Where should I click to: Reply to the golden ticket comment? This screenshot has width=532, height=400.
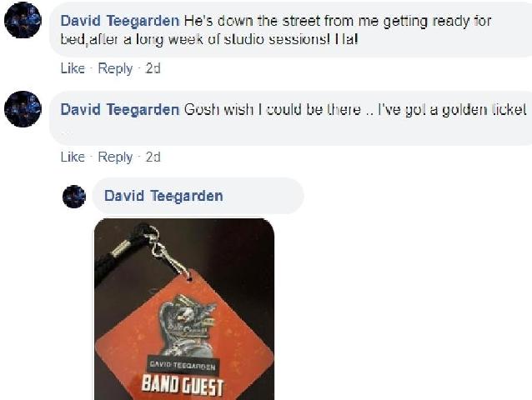click(115, 157)
